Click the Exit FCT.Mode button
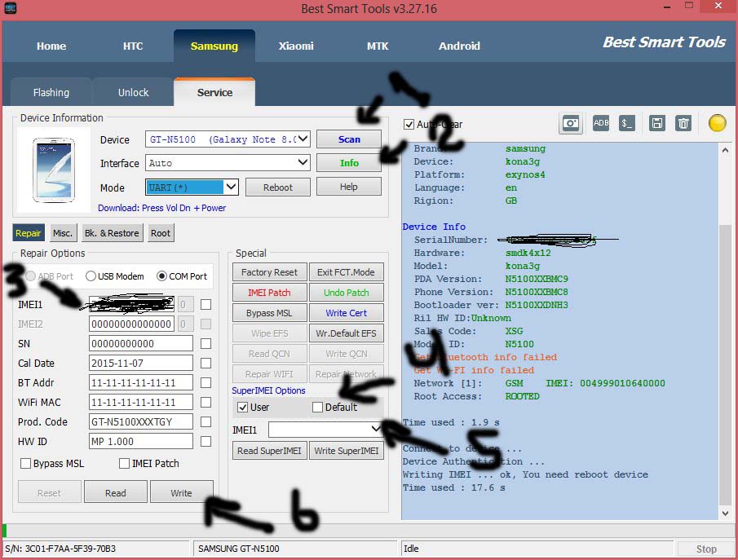Viewport: 738px width, 560px height. [346, 272]
